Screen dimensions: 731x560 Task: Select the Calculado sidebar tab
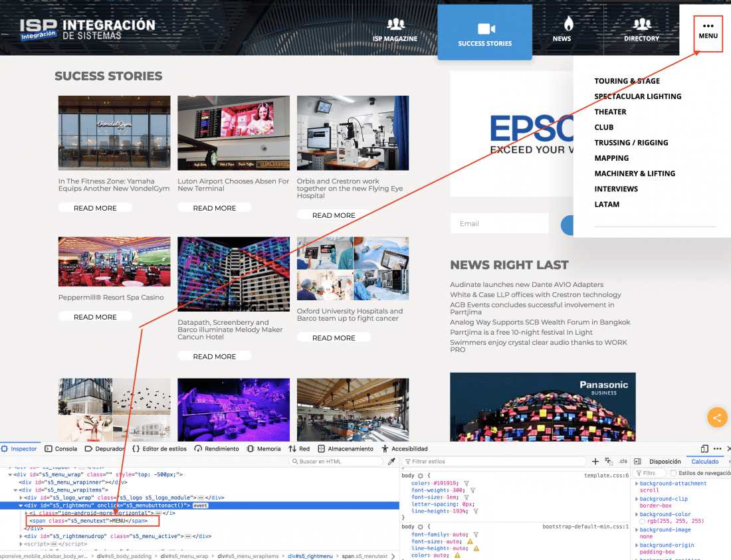(704, 461)
